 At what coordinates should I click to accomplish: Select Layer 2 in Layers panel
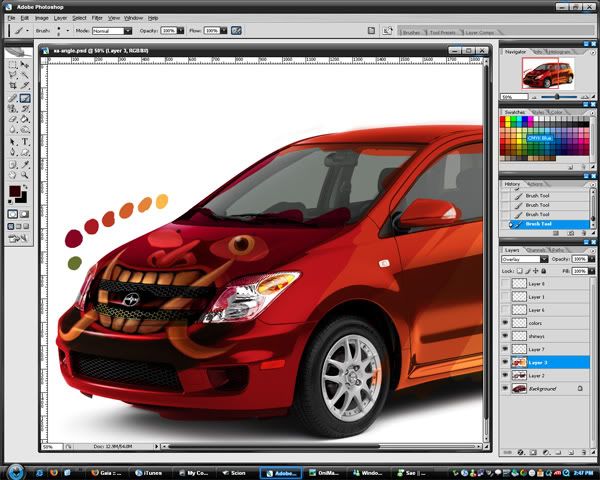[x=545, y=376]
